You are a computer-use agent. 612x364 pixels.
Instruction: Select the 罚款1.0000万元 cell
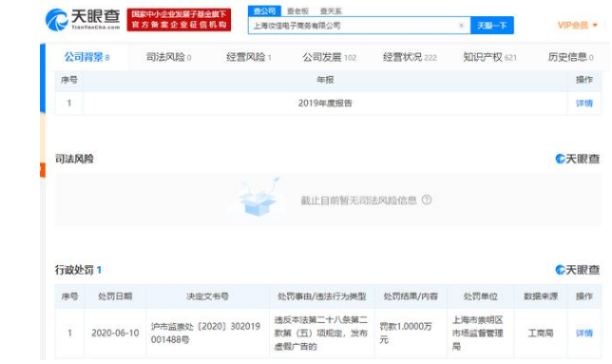(x=411, y=333)
